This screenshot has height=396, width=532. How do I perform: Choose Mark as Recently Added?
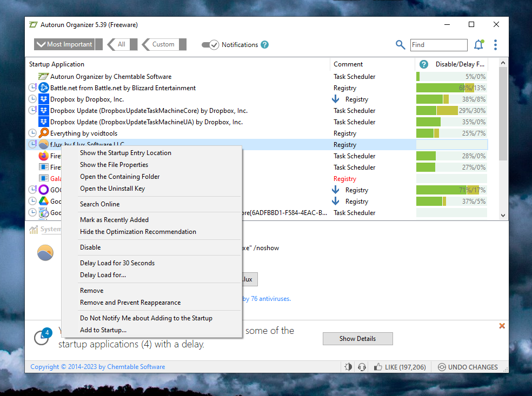(114, 220)
